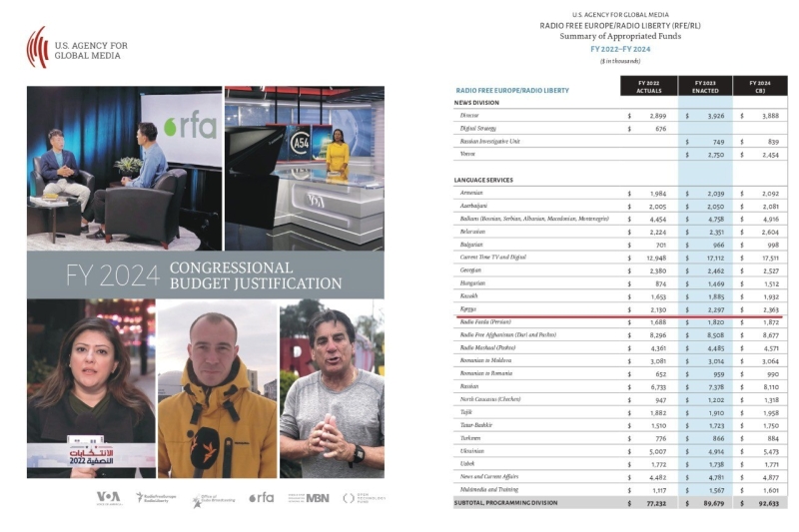Open the VOA A54 newsroom photo
Image resolution: width=799 pixels, height=532 pixels.
(x=305, y=168)
